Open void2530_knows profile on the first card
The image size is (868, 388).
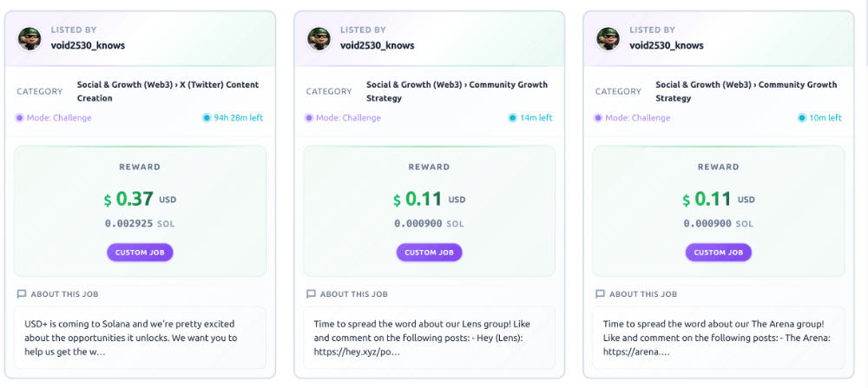(88, 45)
